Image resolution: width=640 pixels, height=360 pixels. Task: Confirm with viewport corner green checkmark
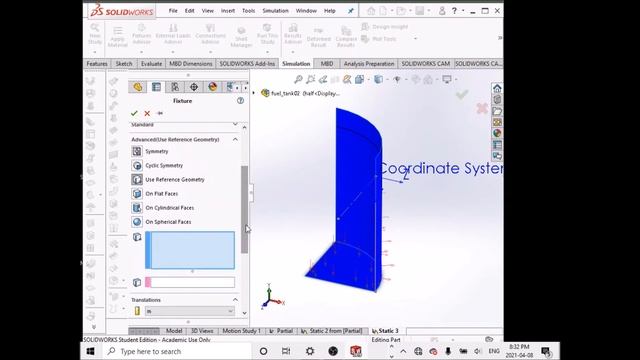[462, 95]
